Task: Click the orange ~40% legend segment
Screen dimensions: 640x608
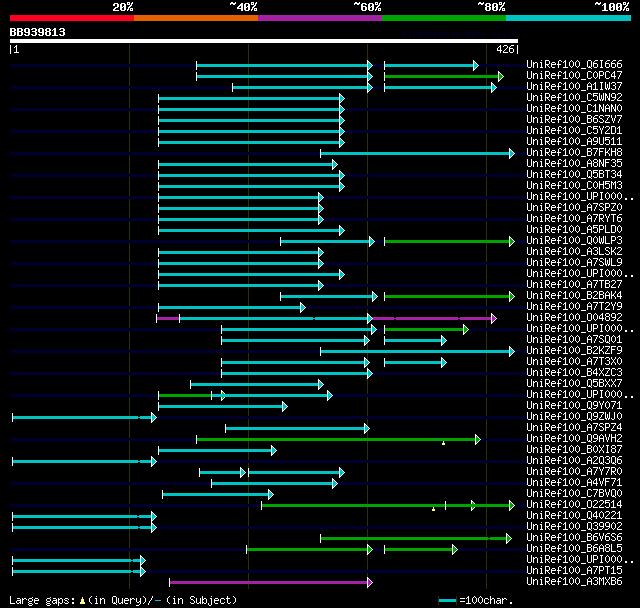Action: [x=196, y=18]
